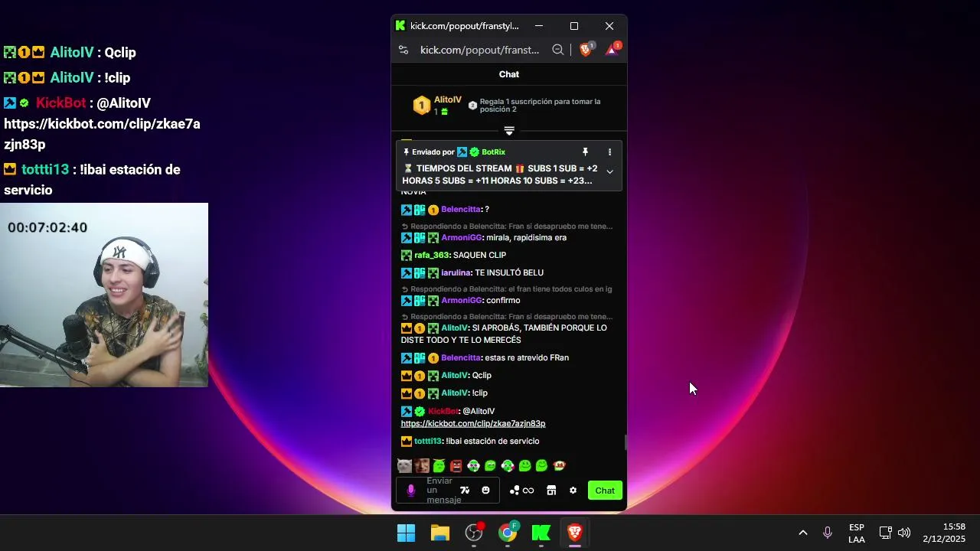This screenshot has width=980, height=551.
Task: Click the webcam overlay thumbnail
Action: point(104,295)
